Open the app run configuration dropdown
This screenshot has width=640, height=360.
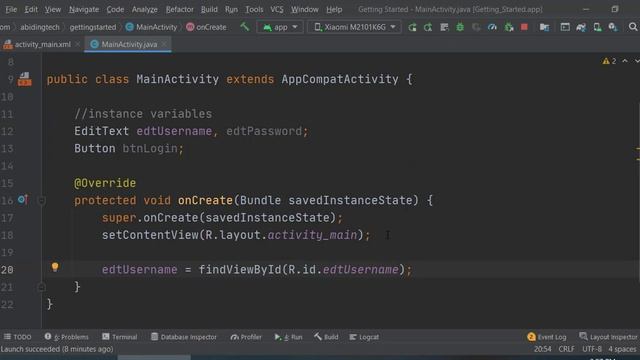point(280,27)
